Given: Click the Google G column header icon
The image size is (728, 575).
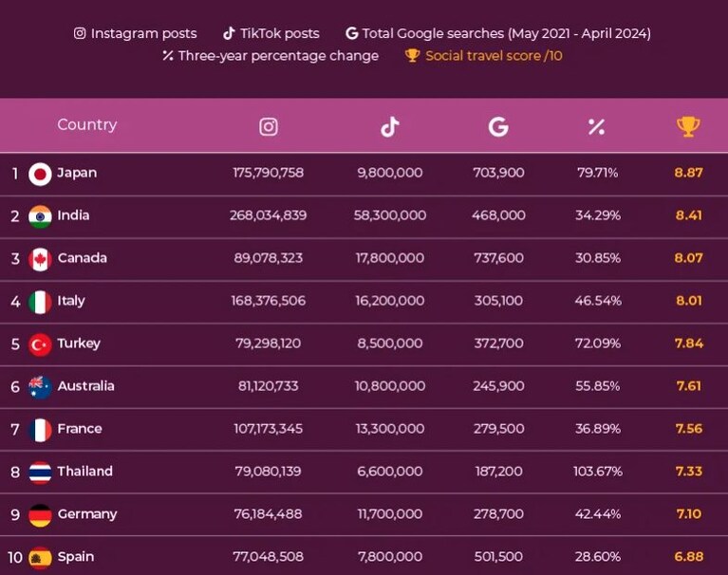Looking at the screenshot, I should pyautogui.click(x=498, y=127).
